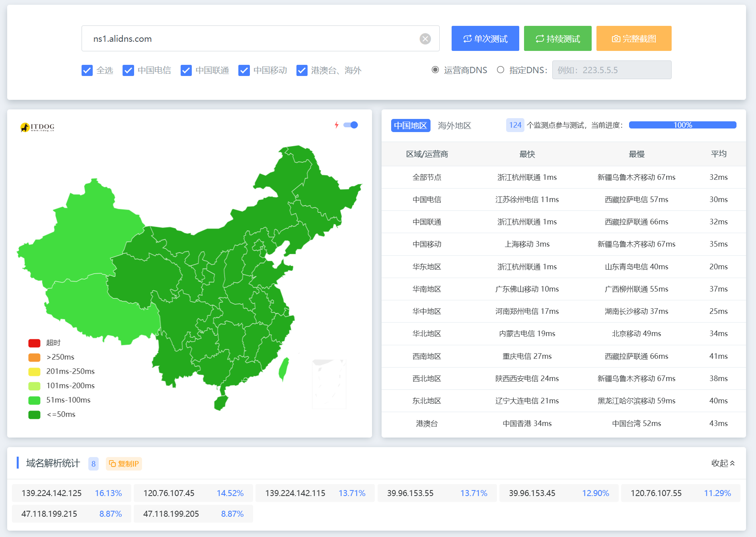Click 中国台湾 52ms cell
The image size is (756, 537).
pyautogui.click(x=636, y=424)
